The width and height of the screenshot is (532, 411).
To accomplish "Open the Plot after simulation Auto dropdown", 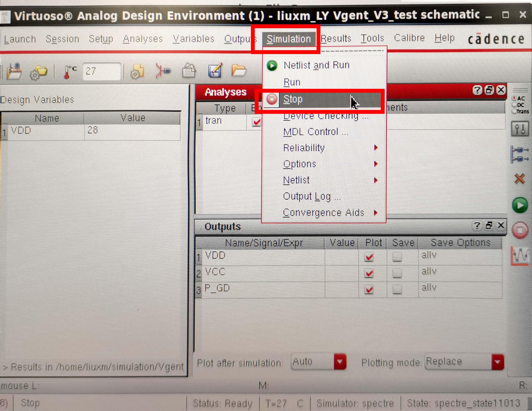I will click(x=340, y=362).
